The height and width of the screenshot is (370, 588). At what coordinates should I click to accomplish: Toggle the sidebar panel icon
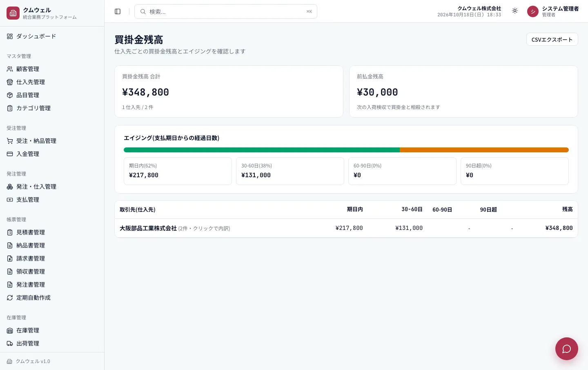coord(118,11)
